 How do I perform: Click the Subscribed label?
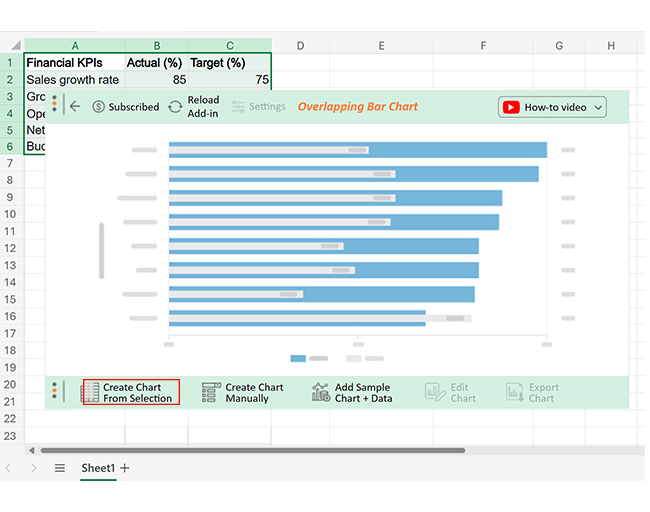133,107
